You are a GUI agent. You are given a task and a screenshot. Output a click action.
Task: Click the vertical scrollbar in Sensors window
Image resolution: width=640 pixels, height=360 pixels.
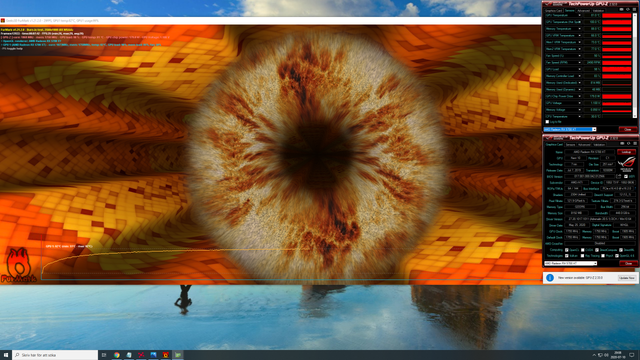point(635,65)
